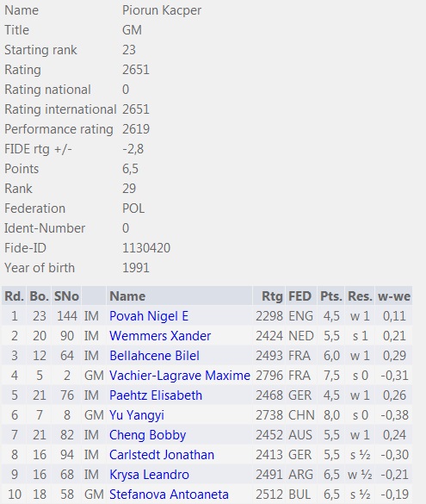Open Stefanova Antoaneta player link

[x=169, y=495]
